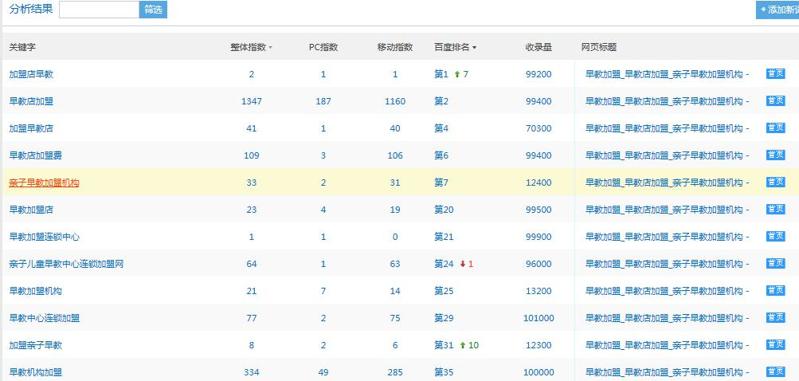Click the 添加新词 button
799x381 pixels.
point(778,9)
